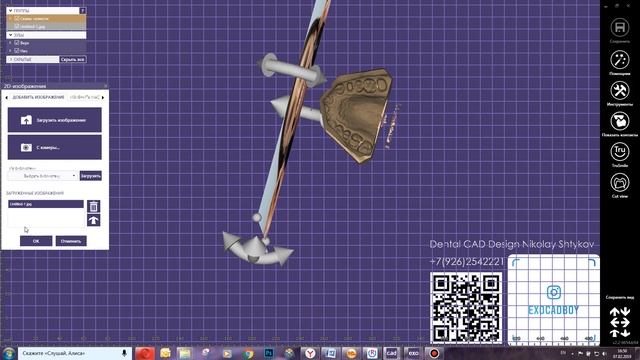Switch to the cad taskbar window
Screen dimensions: 640x360
(x=391, y=353)
